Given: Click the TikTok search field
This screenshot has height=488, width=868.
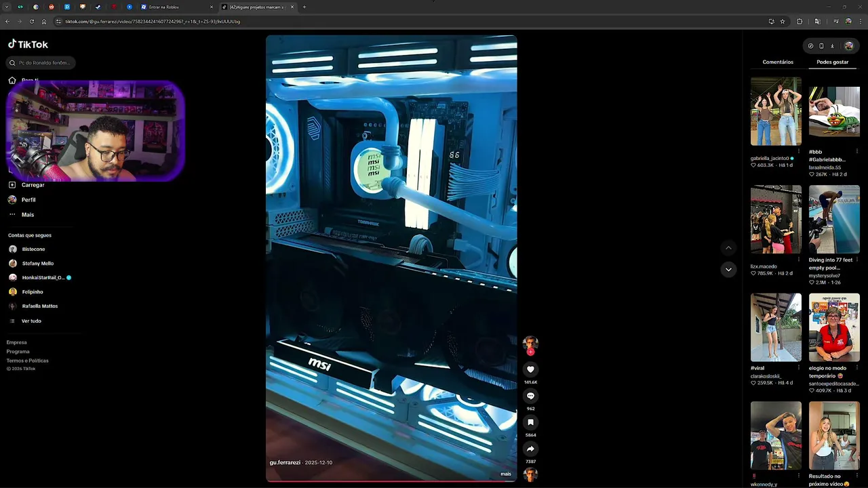Looking at the screenshot, I should [41, 62].
